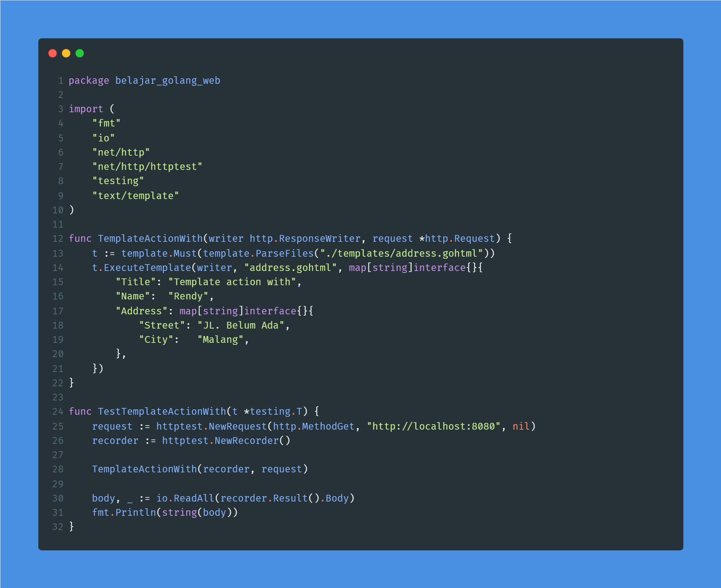Image resolution: width=721 pixels, height=588 pixels.
Task: Click 'io.ReadAll' call on line 30
Action: (185, 498)
